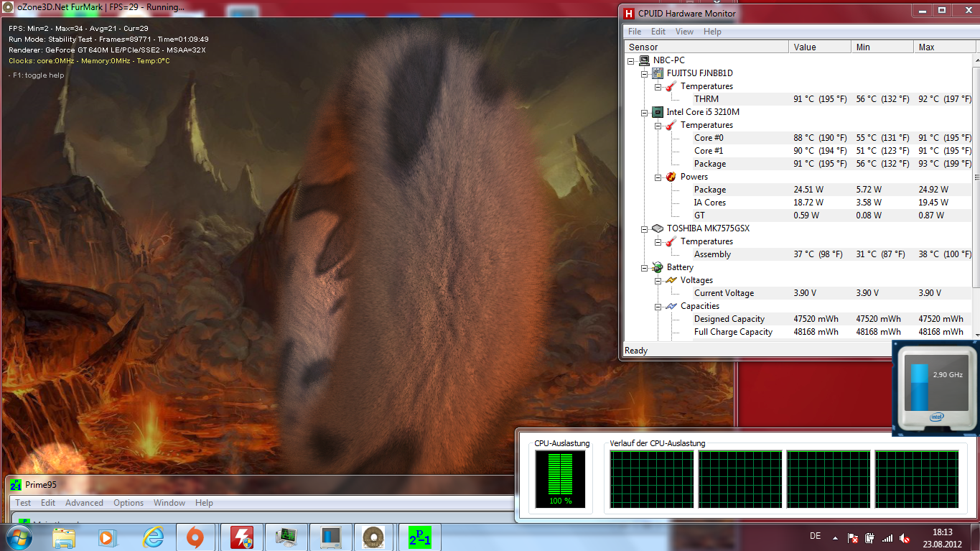Image resolution: width=980 pixels, height=551 pixels.
Task: Open Internet Explorer from the taskbar
Action: 152,537
